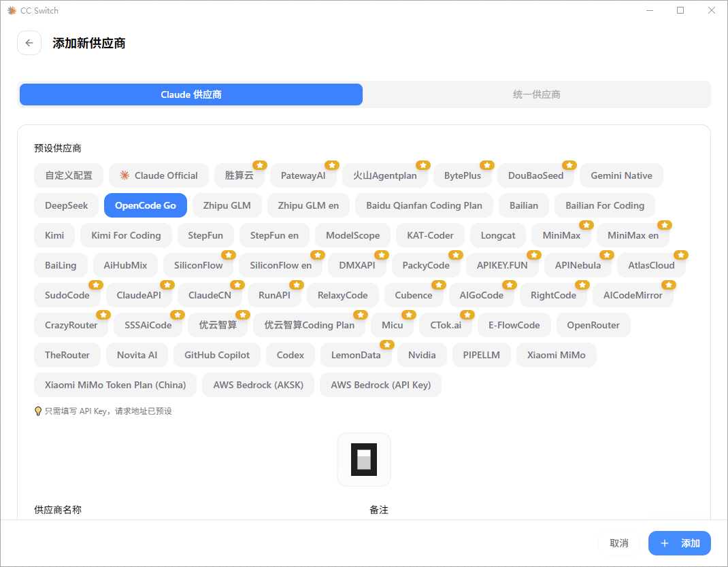Select the StepFun provider
This screenshot has height=567, width=728.
(x=205, y=235)
